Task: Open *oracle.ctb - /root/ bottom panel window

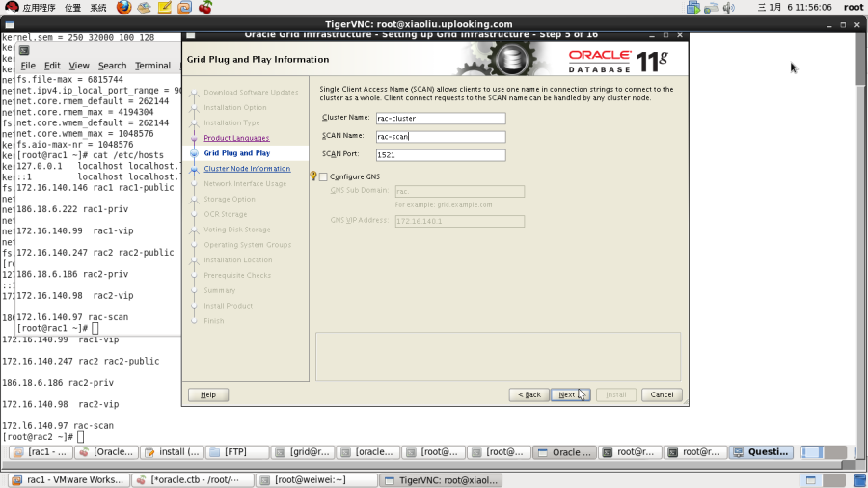Action: [x=193, y=480]
